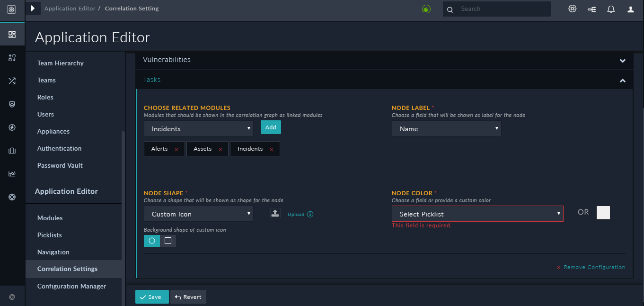Open the lightning bolt icon in sidebar
Screen dimensions: 644x306
click(x=12, y=127)
